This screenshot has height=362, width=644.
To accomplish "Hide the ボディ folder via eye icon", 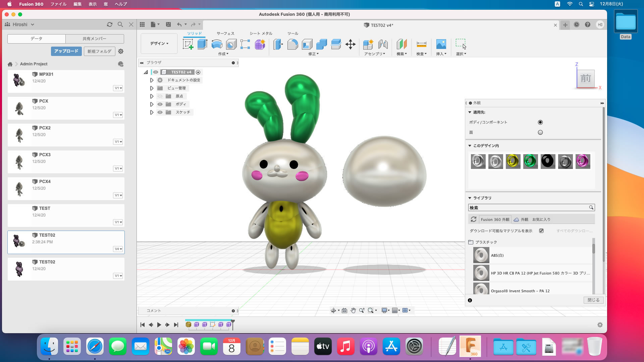I will (x=160, y=104).
